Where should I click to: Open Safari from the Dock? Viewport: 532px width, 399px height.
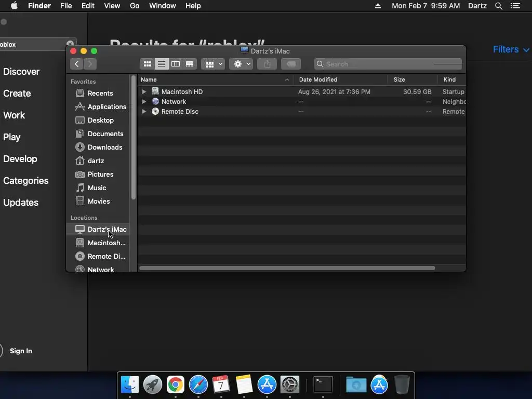tap(198, 385)
